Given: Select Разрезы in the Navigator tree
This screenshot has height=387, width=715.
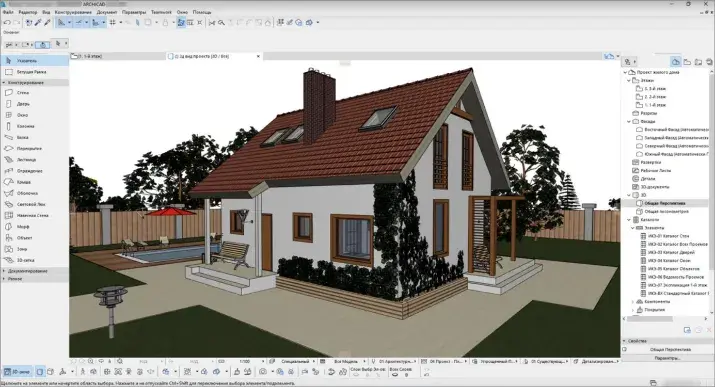Looking at the screenshot, I should click(x=648, y=113).
